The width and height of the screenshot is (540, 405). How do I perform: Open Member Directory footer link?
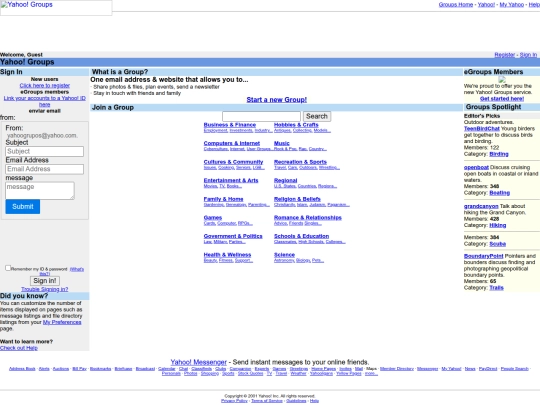tap(397, 369)
